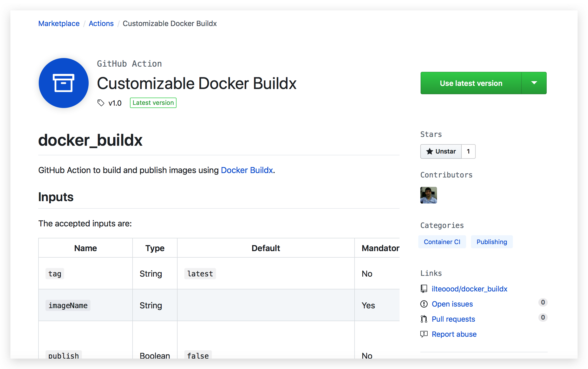Screen dimensions: 588x369
Task: Open the Docker Buildx link
Action: [x=247, y=170]
